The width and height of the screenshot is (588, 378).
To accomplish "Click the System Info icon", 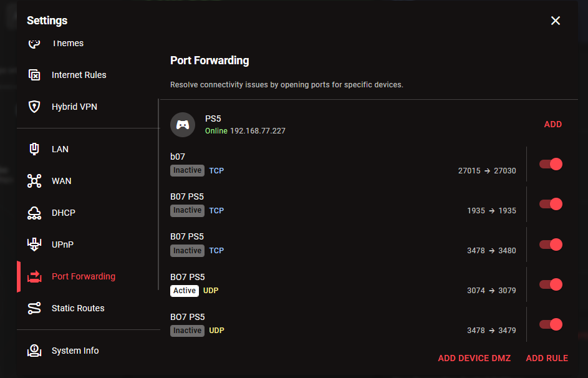I will click(34, 351).
